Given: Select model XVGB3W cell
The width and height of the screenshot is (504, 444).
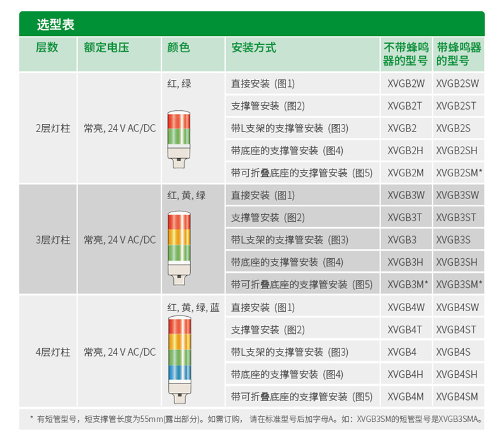Looking at the screenshot, I should [406, 195].
